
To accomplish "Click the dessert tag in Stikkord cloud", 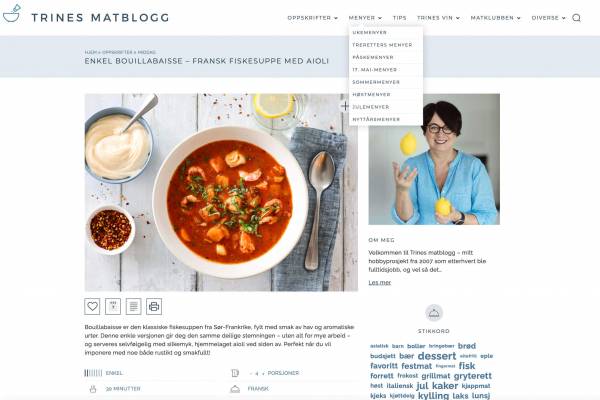I will click(x=437, y=356).
